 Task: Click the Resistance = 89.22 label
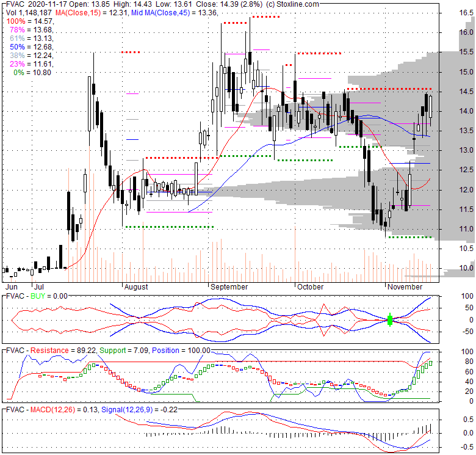point(63,351)
